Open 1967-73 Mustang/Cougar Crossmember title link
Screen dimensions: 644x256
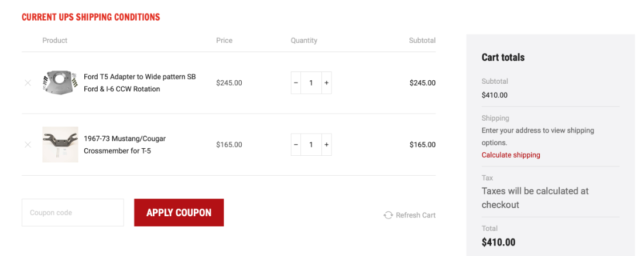pos(125,145)
